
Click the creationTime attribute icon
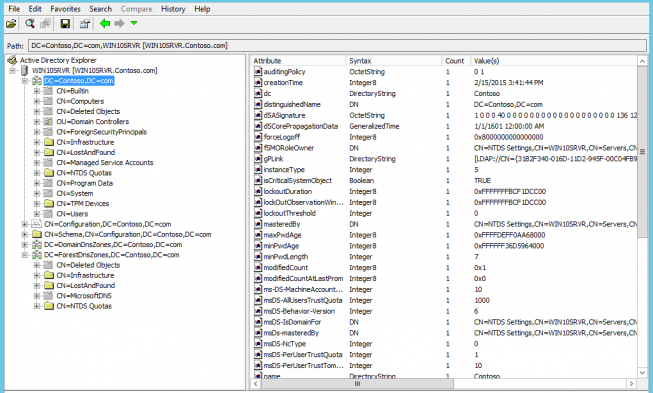point(258,83)
